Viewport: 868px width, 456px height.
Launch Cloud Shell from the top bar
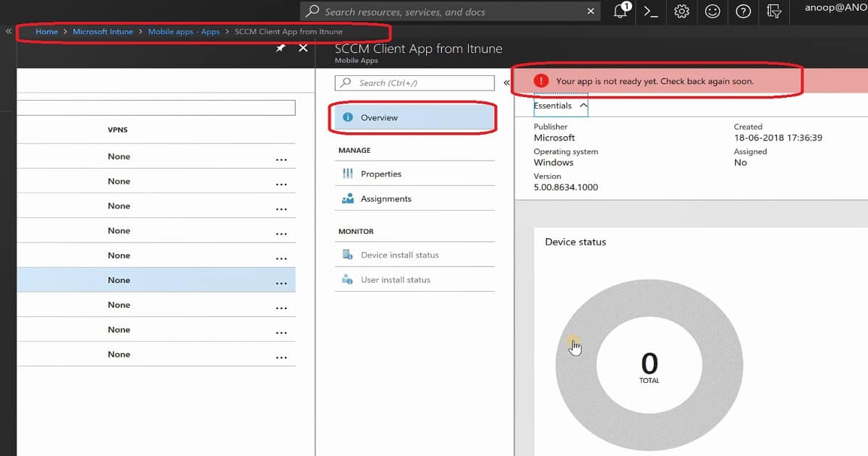[x=651, y=12]
